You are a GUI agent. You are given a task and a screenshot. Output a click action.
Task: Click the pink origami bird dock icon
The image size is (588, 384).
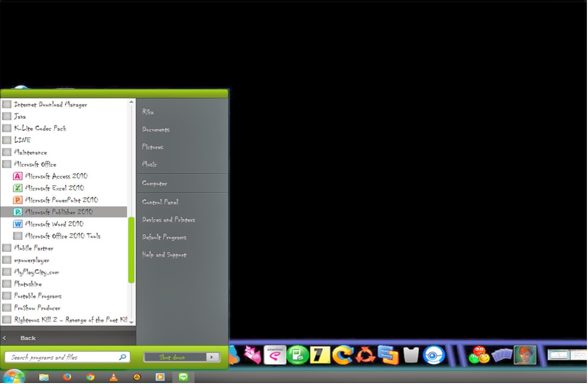(x=252, y=355)
